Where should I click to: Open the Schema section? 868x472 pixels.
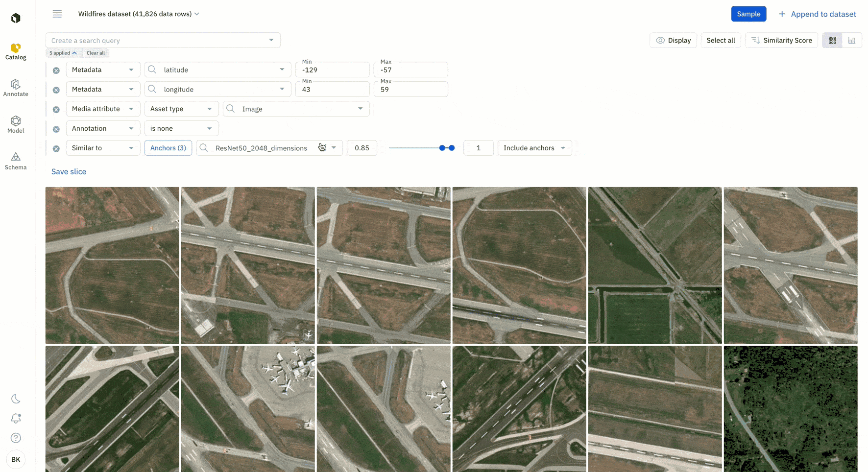16,162
